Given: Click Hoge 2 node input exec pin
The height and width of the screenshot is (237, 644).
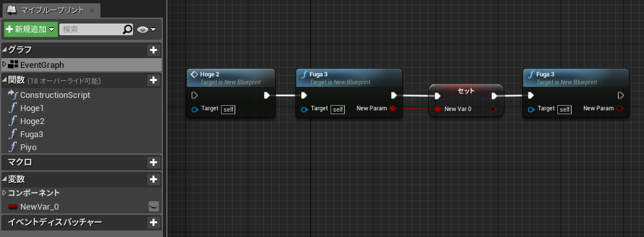Looking at the screenshot, I should click(195, 95).
